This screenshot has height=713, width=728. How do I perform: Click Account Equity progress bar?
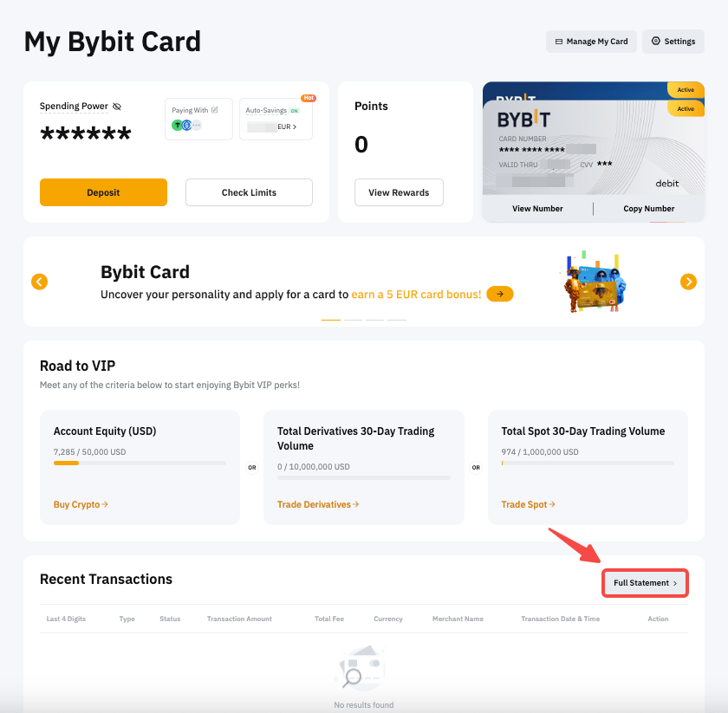pos(140,463)
